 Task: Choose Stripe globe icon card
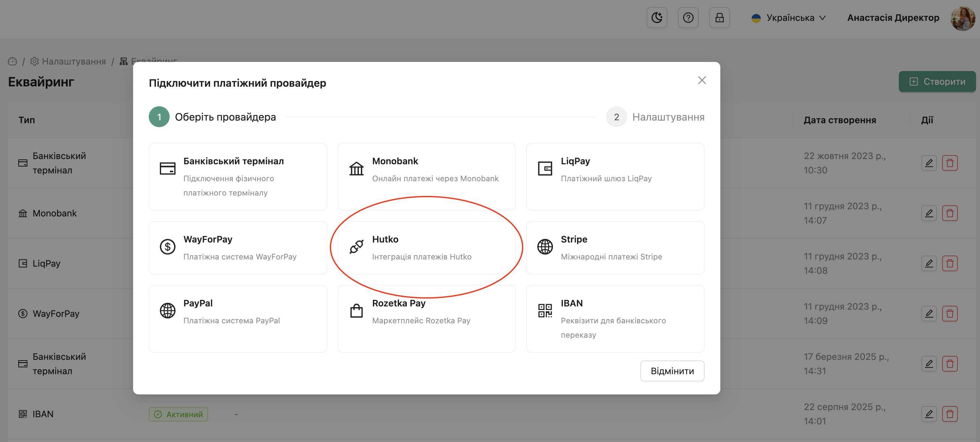point(545,247)
